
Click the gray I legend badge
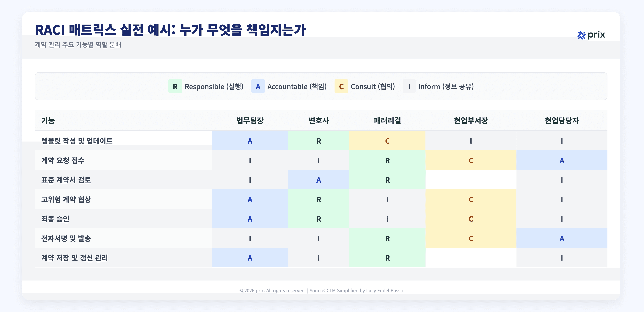pyautogui.click(x=409, y=87)
